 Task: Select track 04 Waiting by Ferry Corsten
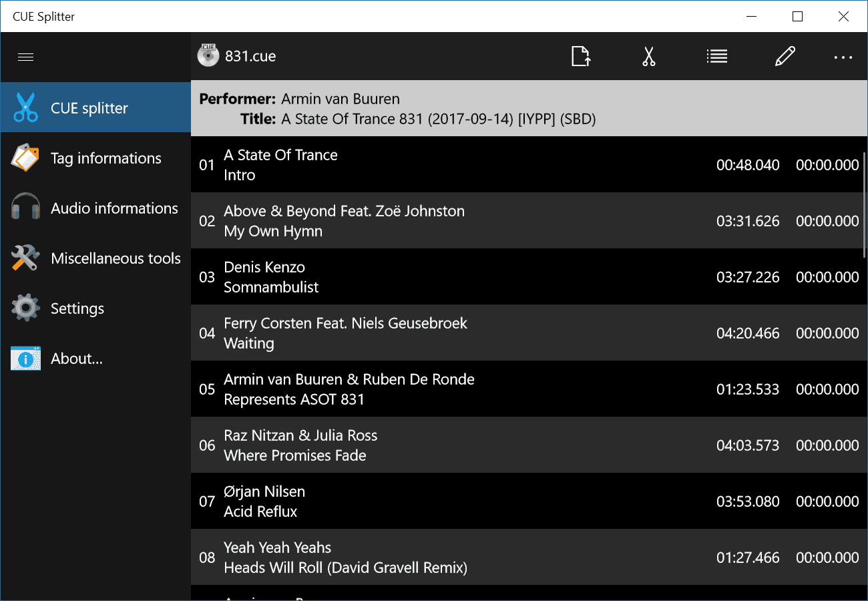tap(529, 333)
